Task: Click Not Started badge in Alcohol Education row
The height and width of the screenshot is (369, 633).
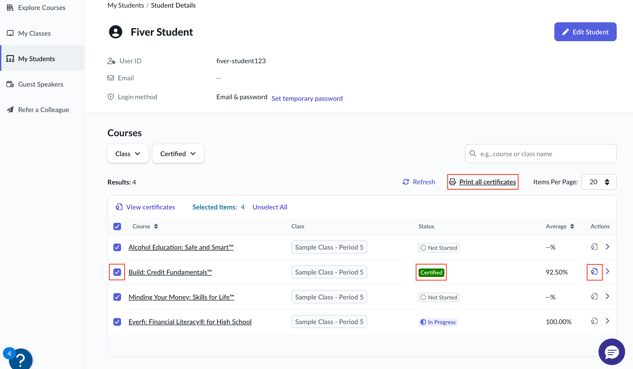Action: 439,247
